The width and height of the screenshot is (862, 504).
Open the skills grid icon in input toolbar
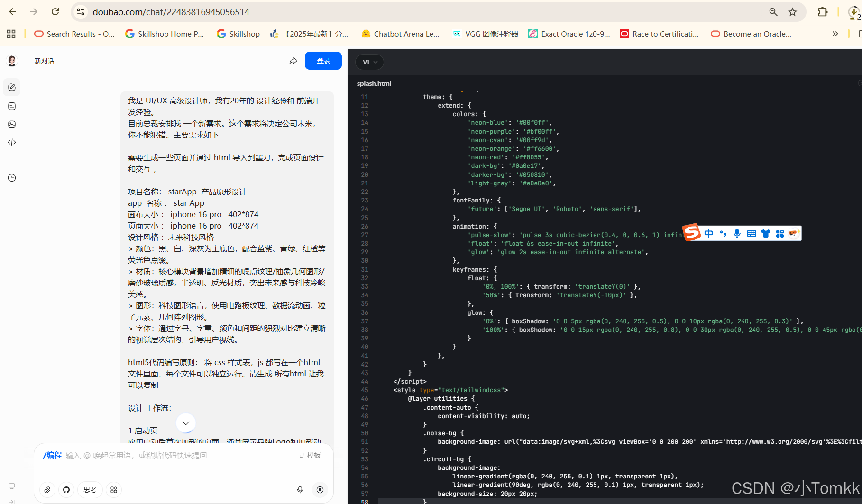point(114,490)
